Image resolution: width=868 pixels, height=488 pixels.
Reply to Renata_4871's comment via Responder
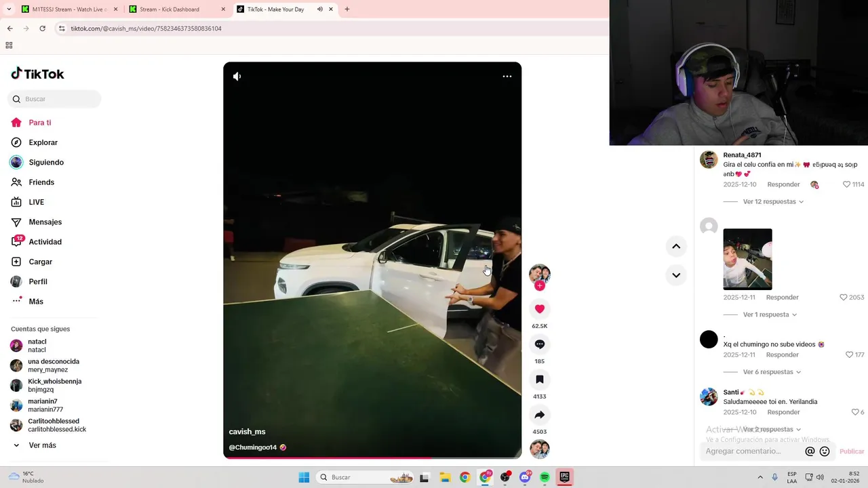click(x=783, y=184)
